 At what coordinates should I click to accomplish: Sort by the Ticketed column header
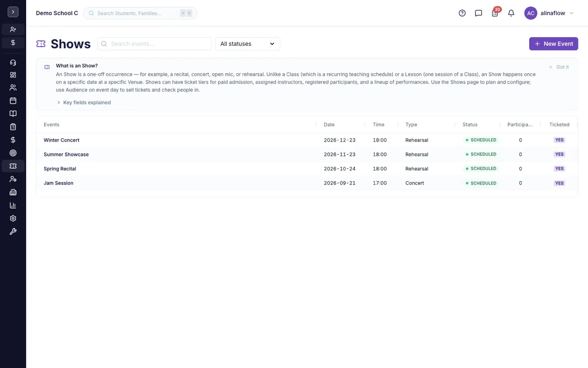[559, 124]
